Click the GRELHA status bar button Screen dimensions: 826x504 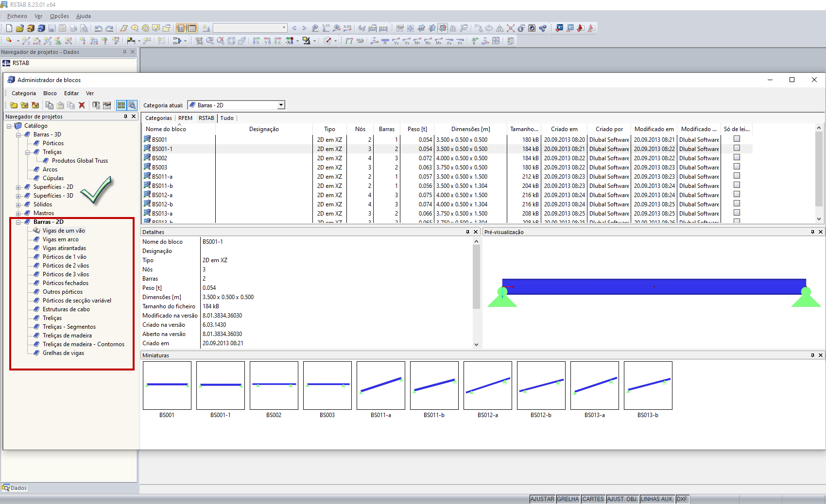coord(568,499)
